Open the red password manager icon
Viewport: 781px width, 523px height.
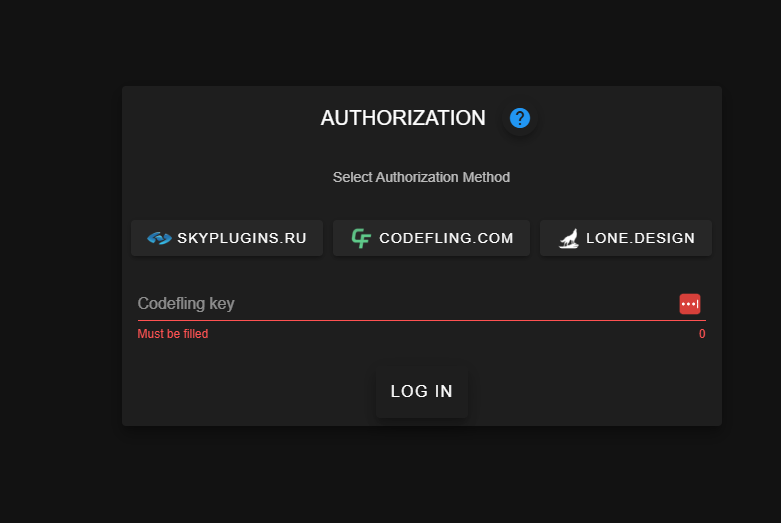[690, 304]
